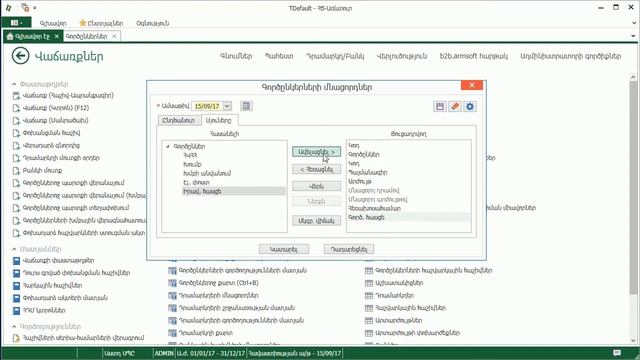Click journal icon beside Հարկային հաշիվներ

(16, 286)
